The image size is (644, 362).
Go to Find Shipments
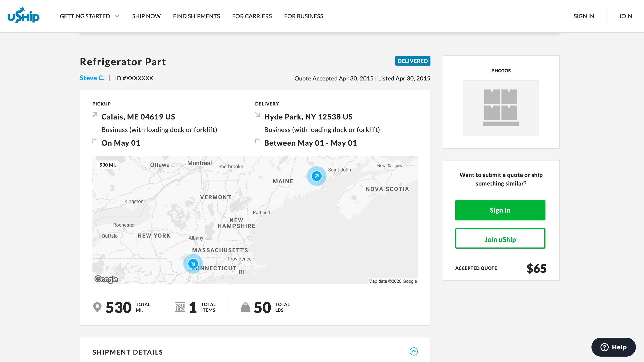click(x=196, y=16)
